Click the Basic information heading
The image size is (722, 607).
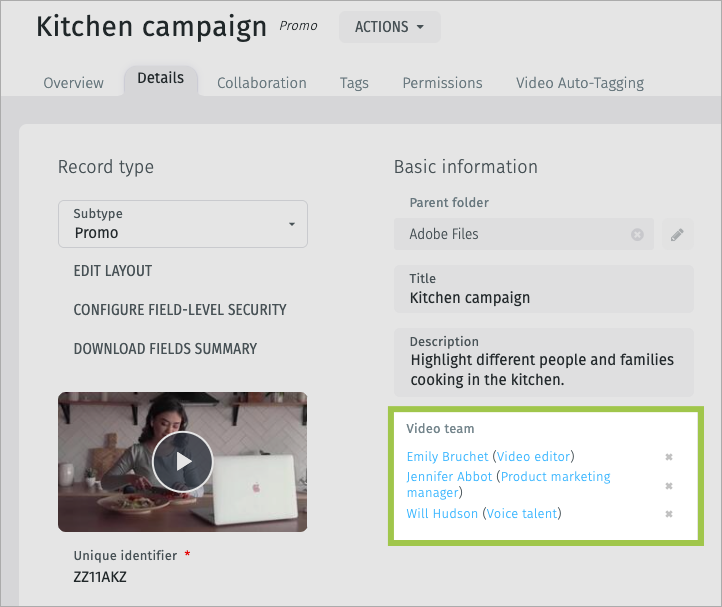tap(466, 167)
